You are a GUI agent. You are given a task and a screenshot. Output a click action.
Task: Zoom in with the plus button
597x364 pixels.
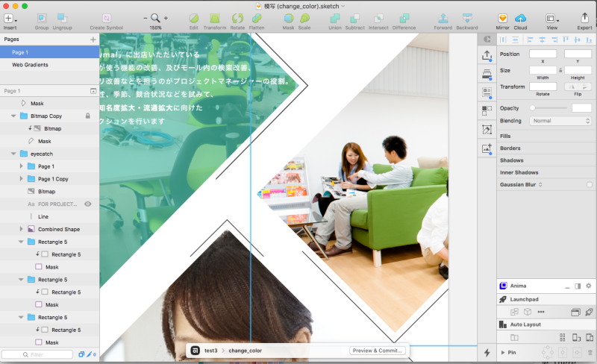tap(166, 18)
